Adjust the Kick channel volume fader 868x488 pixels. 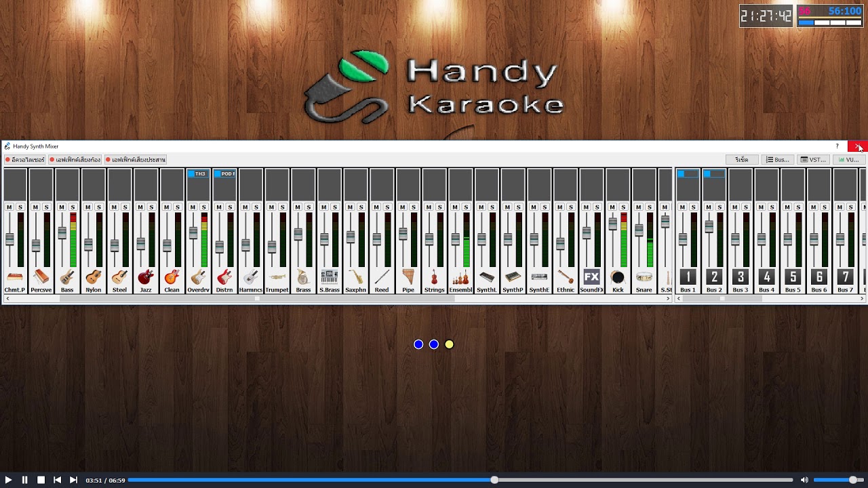(612, 223)
